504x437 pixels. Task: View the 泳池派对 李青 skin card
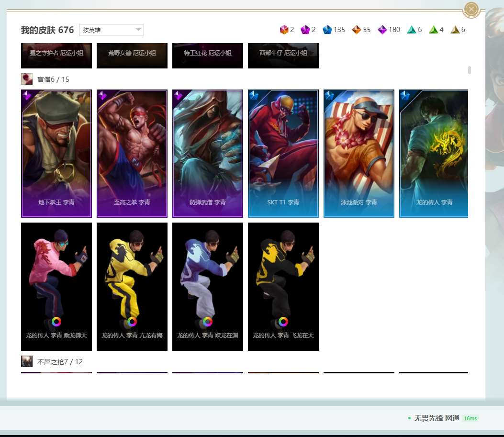click(x=358, y=154)
